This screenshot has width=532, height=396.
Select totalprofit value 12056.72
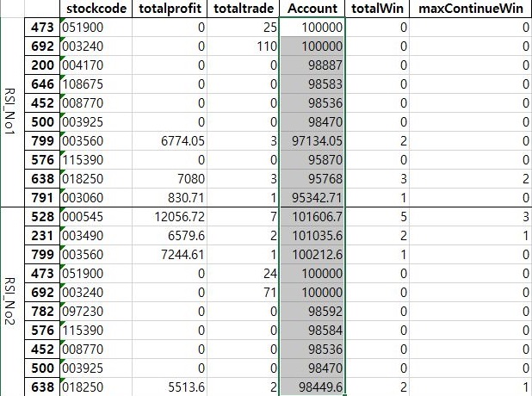[x=170, y=216]
